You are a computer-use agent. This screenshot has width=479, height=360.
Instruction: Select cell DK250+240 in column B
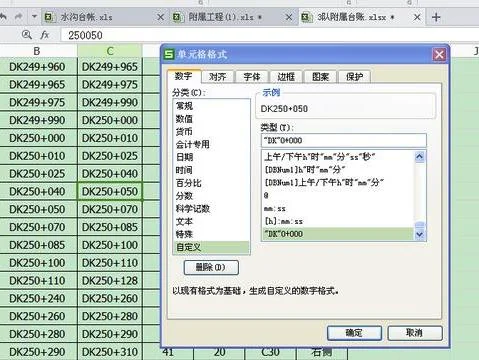click(x=38, y=298)
